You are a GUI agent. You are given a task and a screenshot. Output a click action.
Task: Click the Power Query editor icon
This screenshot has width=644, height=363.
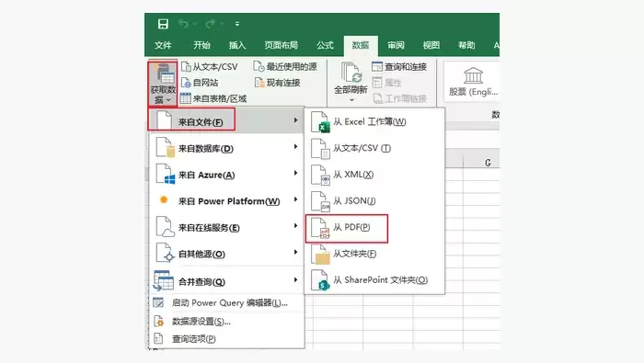158,302
